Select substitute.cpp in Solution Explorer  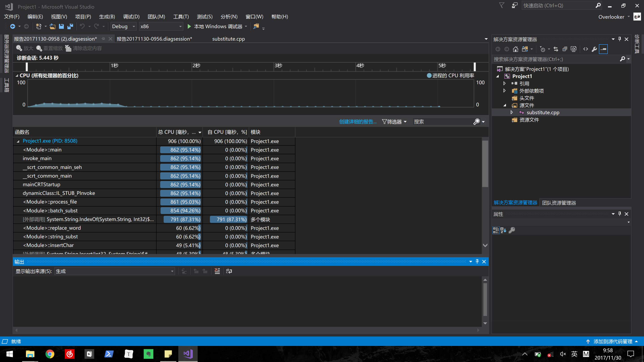pyautogui.click(x=543, y=112)
